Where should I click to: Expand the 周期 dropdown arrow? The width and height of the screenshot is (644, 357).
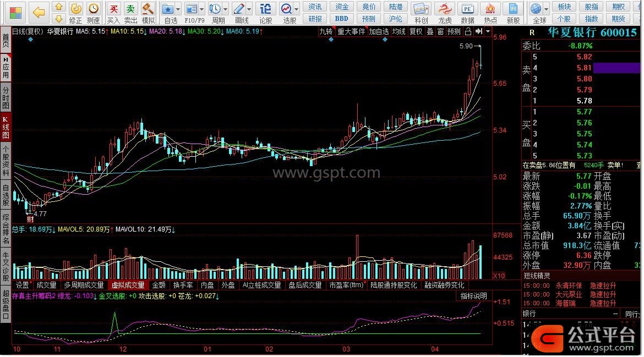pyautogui.click(x=226, y=9)
